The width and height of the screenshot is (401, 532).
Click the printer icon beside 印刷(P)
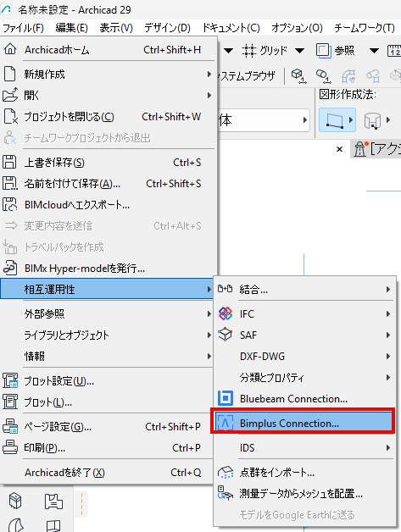(x=10, y=447)
